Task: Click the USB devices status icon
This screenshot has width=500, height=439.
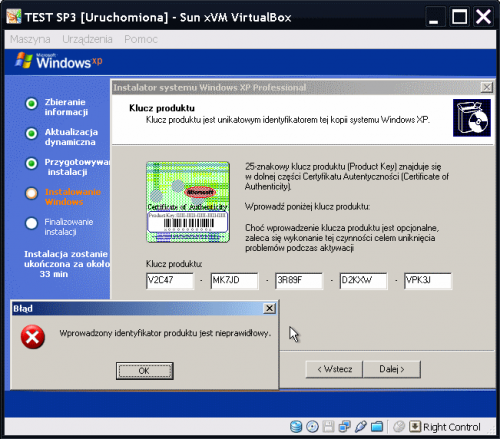Action: 361,427
